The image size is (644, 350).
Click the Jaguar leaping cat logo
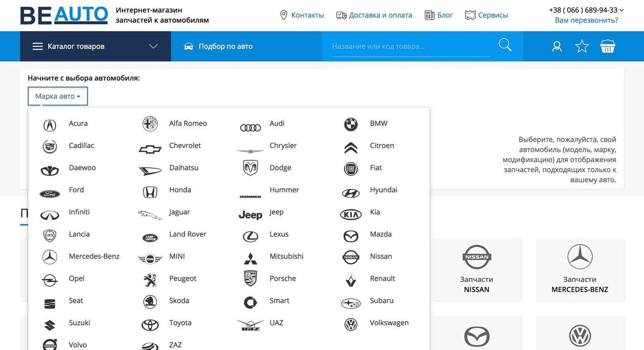(150, 215)
